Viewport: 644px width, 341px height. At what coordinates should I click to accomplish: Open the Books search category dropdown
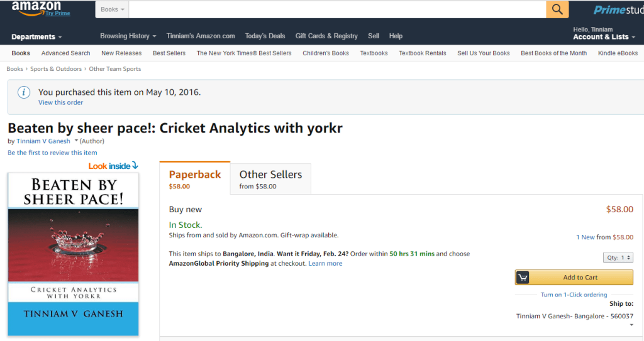coord(113,9)
